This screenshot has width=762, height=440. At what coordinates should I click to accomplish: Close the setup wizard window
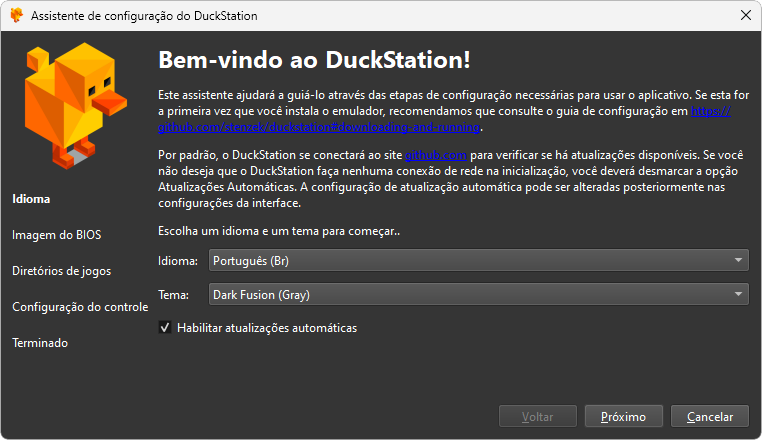pyautogui.click(x=743, y=17)
